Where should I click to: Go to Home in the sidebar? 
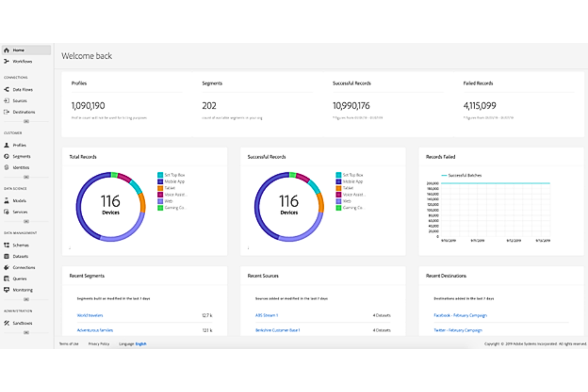26,50
